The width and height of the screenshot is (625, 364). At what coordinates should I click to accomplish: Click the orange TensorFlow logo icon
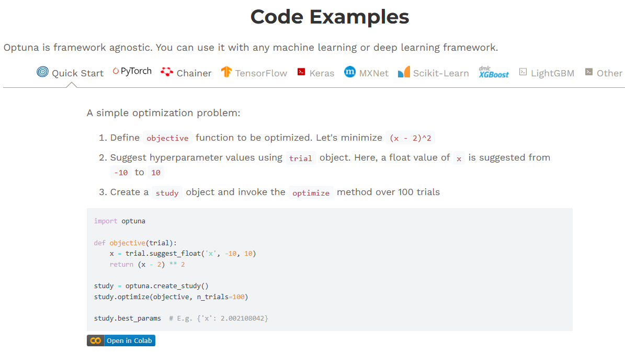point(226,72)
